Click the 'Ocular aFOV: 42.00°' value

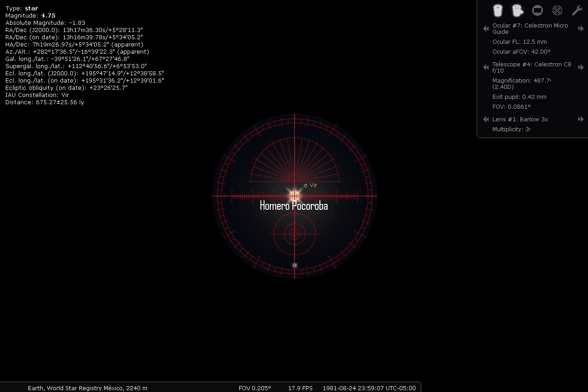click(x=521, y=52)
